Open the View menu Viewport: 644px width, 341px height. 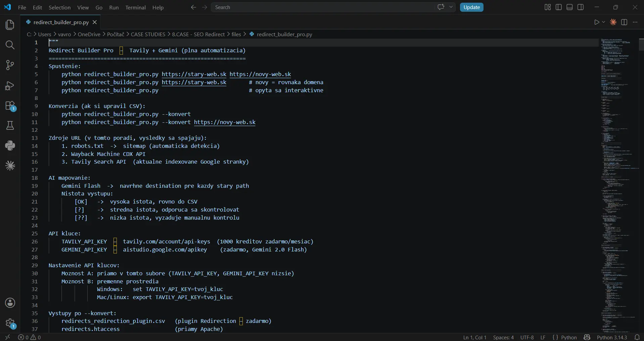[x=83, y=7]
